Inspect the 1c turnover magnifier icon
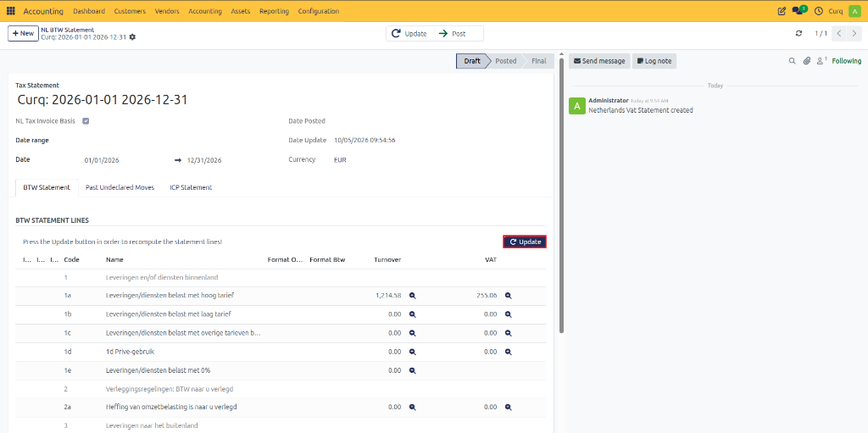This screenshot has height=433, width=868. [413, 333]
